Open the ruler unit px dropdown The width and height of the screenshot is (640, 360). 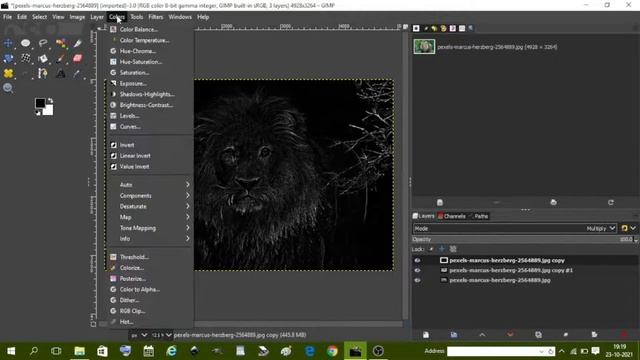click(139, 335)
